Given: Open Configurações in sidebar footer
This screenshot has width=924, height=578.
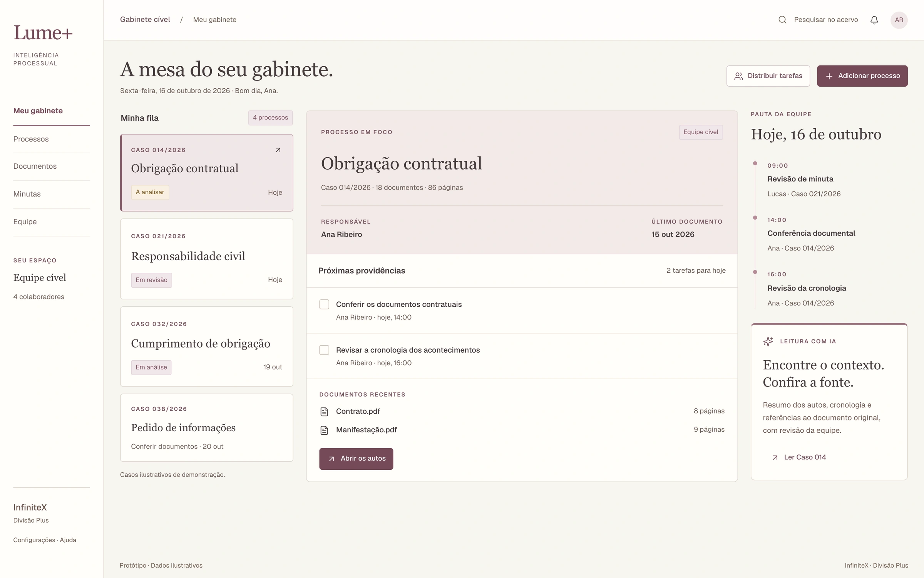Looking at the screenshot, I should [34, 540].
